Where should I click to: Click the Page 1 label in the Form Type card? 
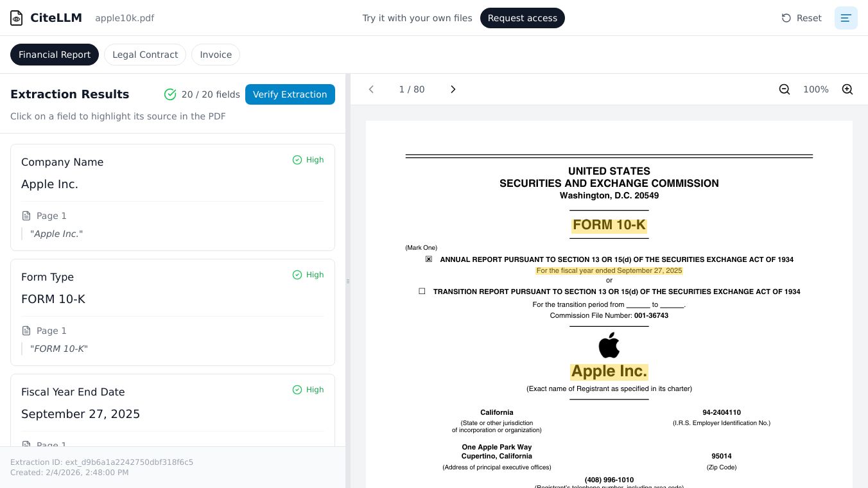(x=51, y=331)
